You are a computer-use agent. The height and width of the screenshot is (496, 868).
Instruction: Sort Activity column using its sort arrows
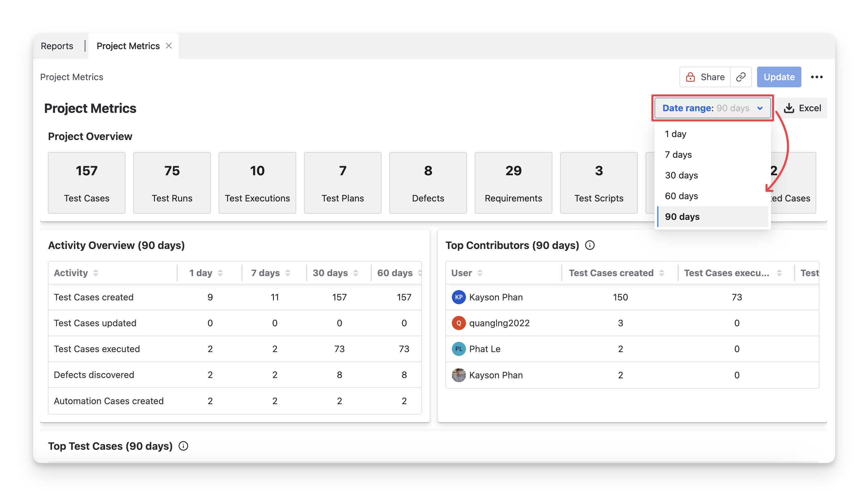[x=96, y=273]
